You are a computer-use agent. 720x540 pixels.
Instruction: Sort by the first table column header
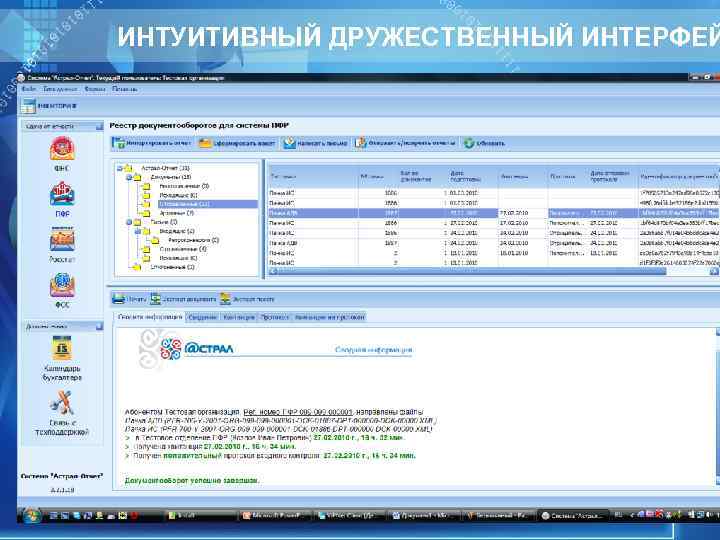[313, 176]
